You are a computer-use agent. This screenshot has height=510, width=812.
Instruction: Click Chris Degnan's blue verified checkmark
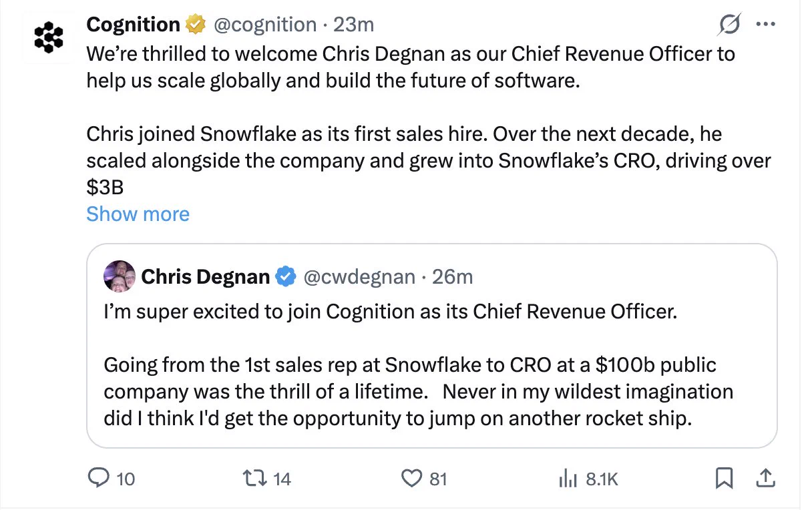286,276
